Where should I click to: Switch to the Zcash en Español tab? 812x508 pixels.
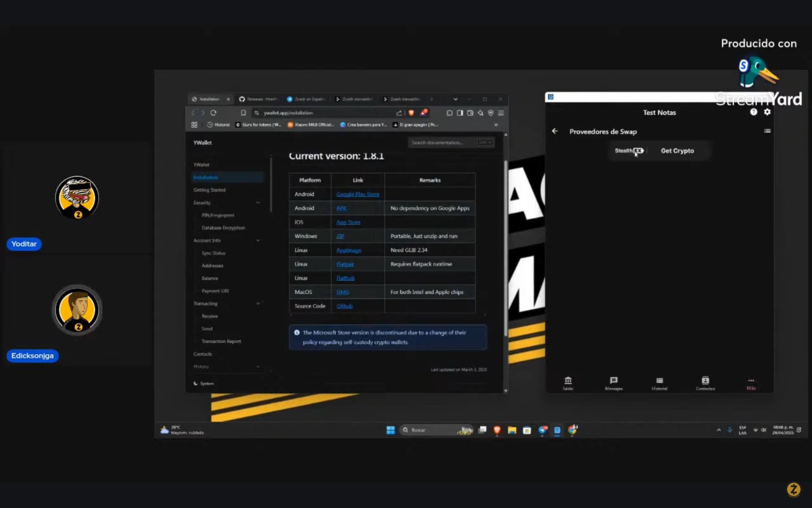[x=306, y=99]
